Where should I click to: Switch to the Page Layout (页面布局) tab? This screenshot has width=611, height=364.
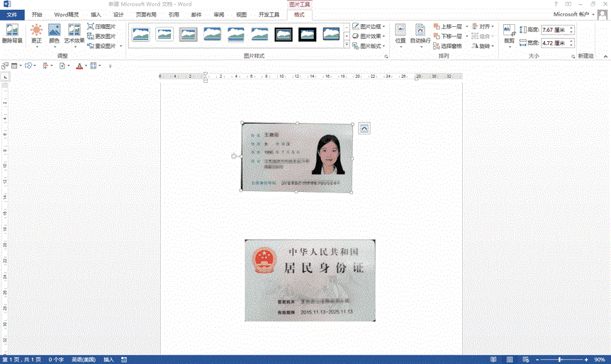pyautogui.click(x=145, y=14)
